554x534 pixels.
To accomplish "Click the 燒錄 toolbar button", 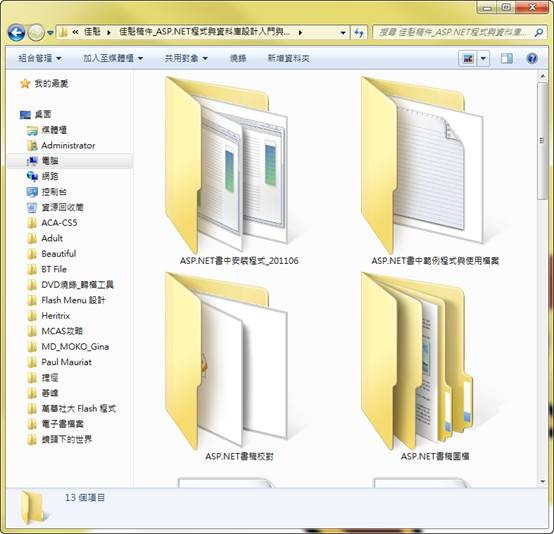I will (x=238, y=58).
